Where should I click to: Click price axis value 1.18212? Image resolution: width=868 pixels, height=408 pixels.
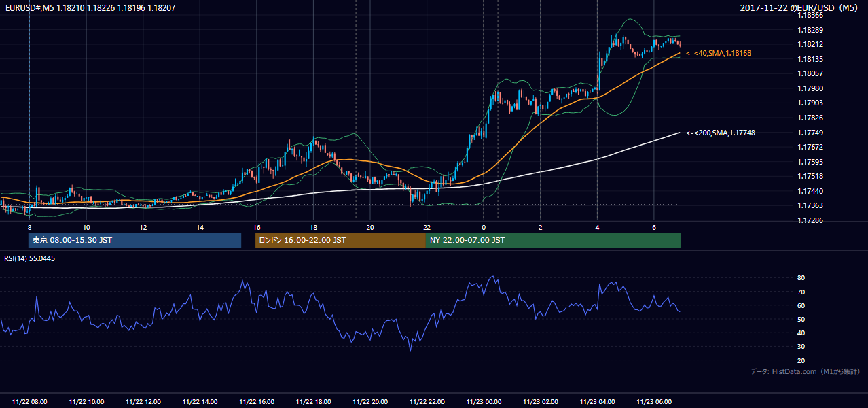tap(810, 44)
